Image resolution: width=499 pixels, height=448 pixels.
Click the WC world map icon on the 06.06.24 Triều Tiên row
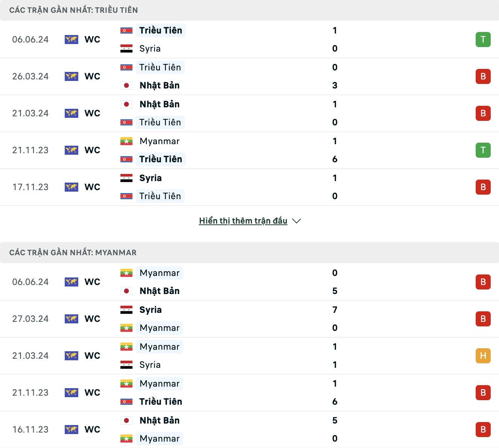(x=72, y=40)
